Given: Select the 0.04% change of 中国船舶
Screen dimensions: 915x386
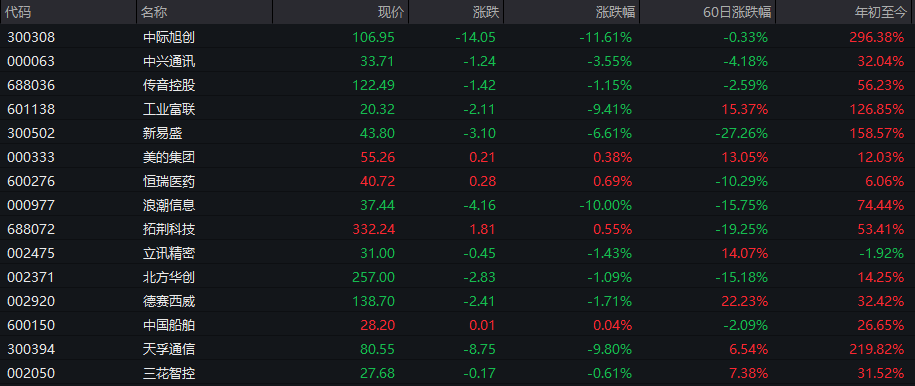Looking at the screenshot, I should pos(613,325).
